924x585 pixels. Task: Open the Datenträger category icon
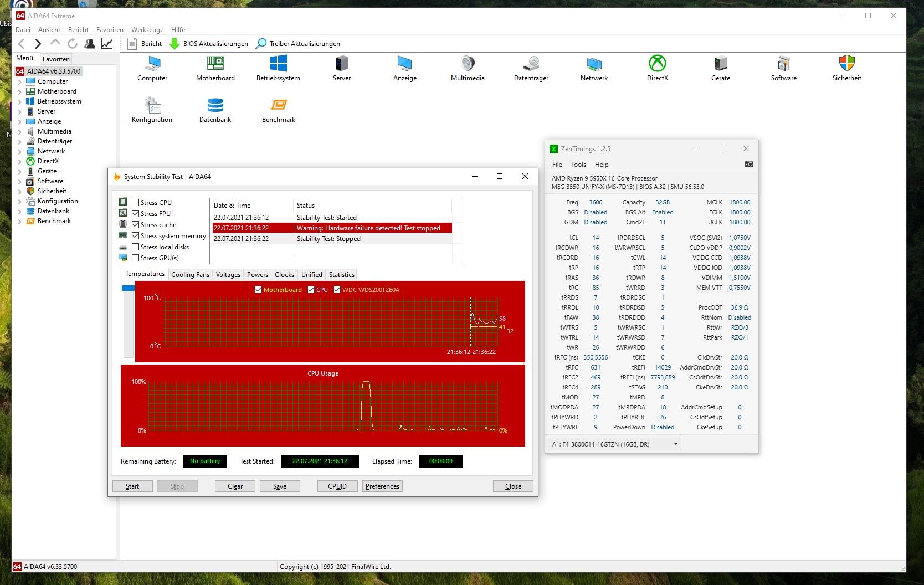tap(531, 69)
